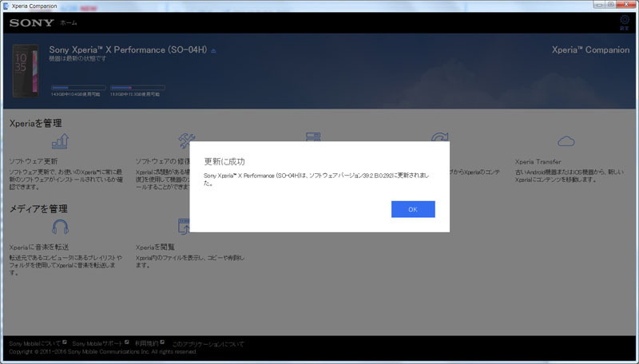Click the internal storage usage bar
The image size is (639, 364).
tap(78, 88)
